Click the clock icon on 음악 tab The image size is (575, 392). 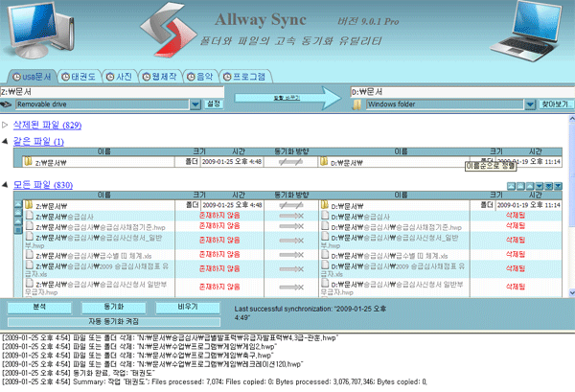point(191,77)
